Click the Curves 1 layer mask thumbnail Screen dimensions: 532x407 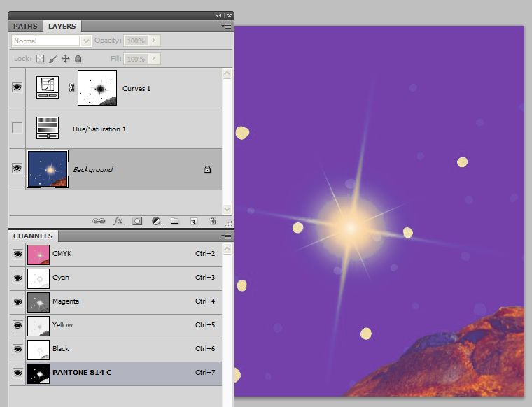(x=97, y=88)
